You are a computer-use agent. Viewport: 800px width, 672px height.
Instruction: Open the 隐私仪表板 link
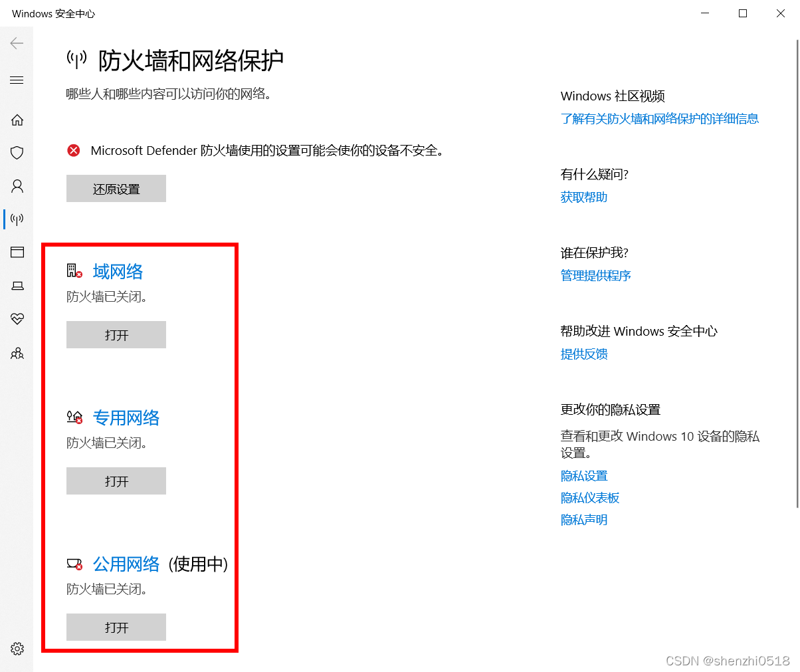(590, 498)
